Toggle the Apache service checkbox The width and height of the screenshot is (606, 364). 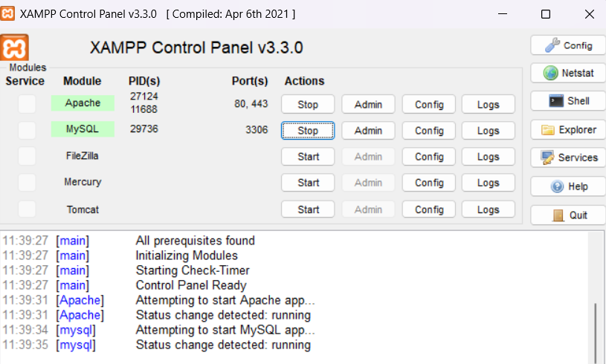point(27,104)
